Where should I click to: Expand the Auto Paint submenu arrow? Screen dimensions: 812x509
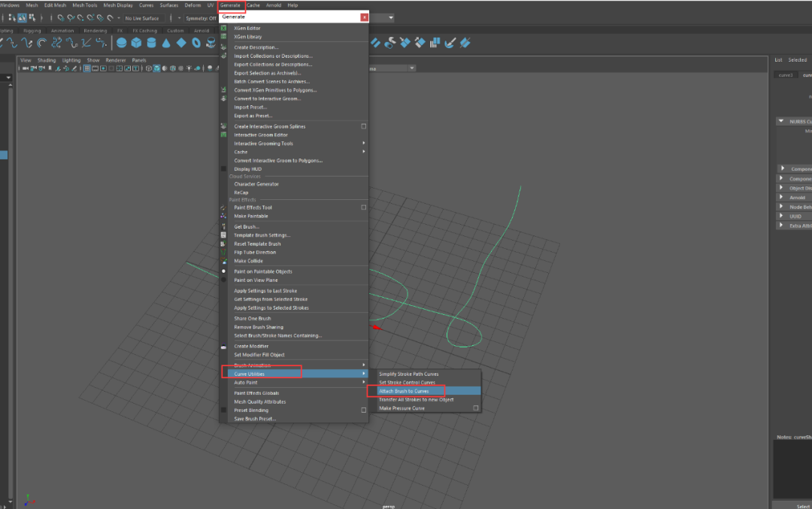click(364, 382)
